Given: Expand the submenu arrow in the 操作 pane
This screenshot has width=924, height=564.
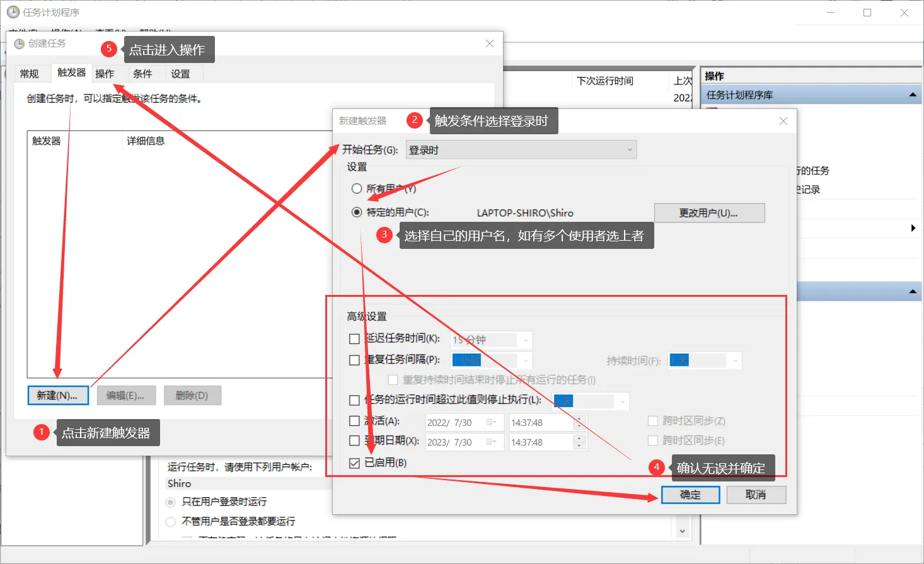Looking at the screenshot, I should pos(913,228).
